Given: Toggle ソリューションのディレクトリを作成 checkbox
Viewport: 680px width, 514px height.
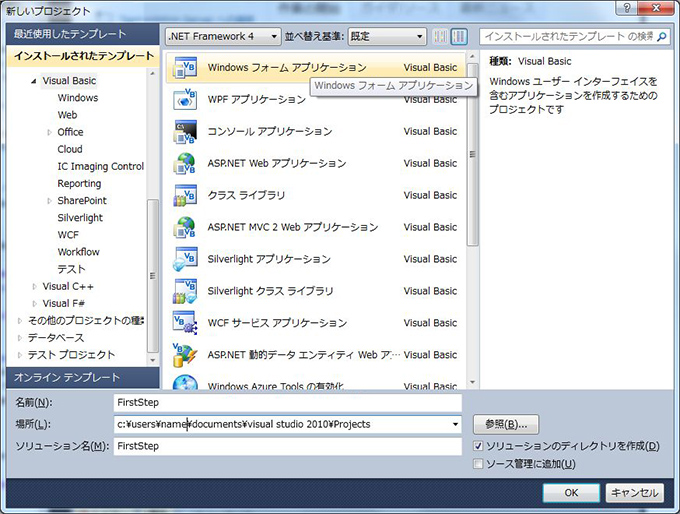Looking at the screenshot, I should click(478, 446).
